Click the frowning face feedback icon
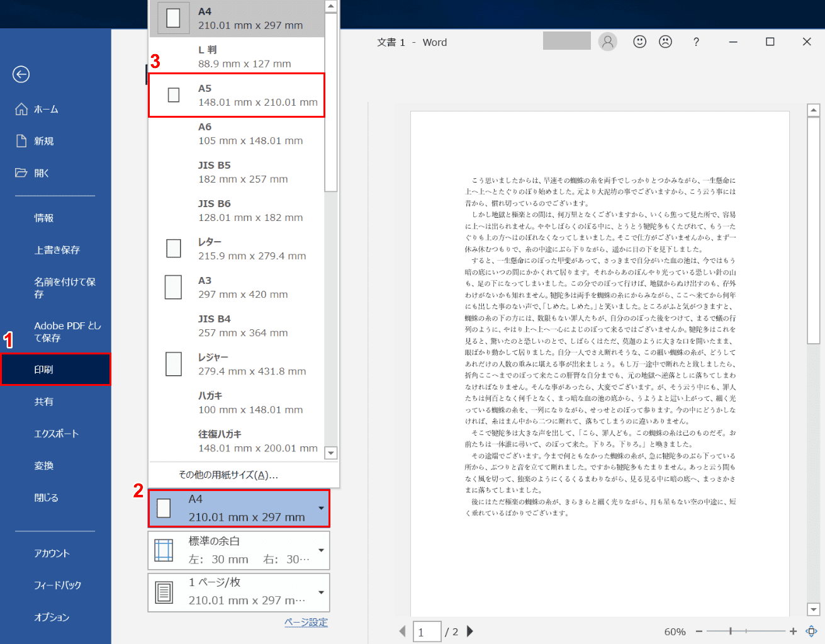This screenshot has width=825, height=644. coord(665,42)
